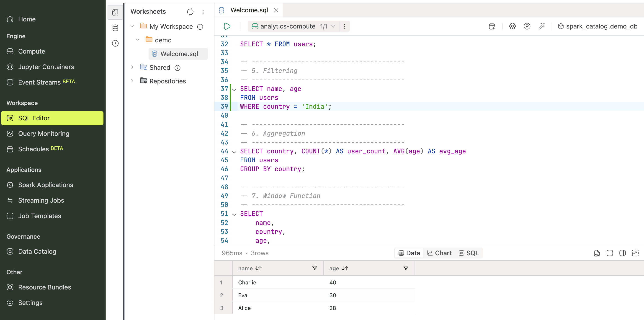644x320 pixels.
Task: Toggle sort on age column
Action: 345,268
